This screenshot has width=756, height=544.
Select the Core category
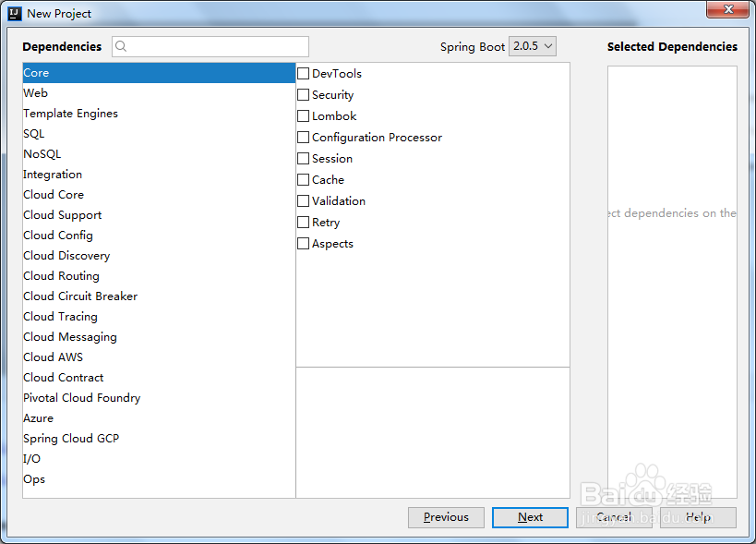click(x=159, y=73)
